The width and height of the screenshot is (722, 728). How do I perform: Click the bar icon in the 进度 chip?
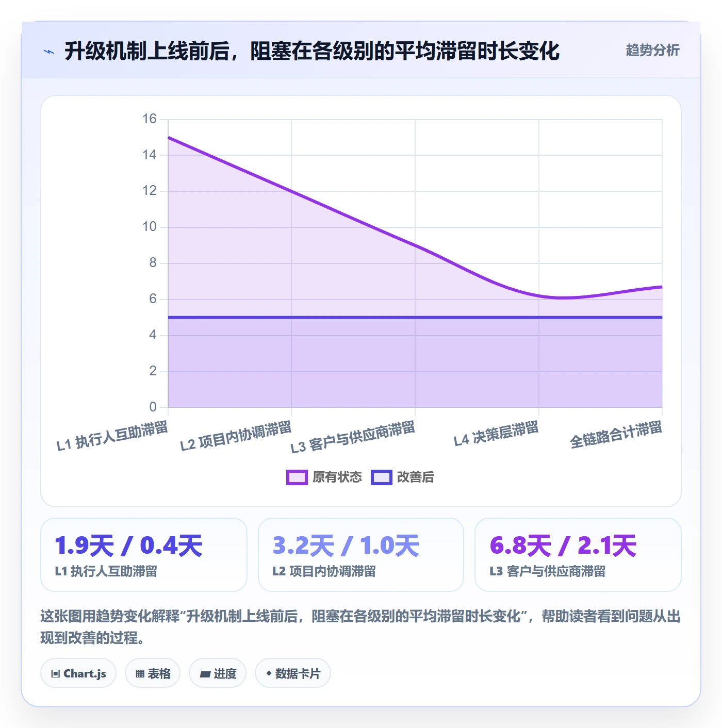pos(205,674)
